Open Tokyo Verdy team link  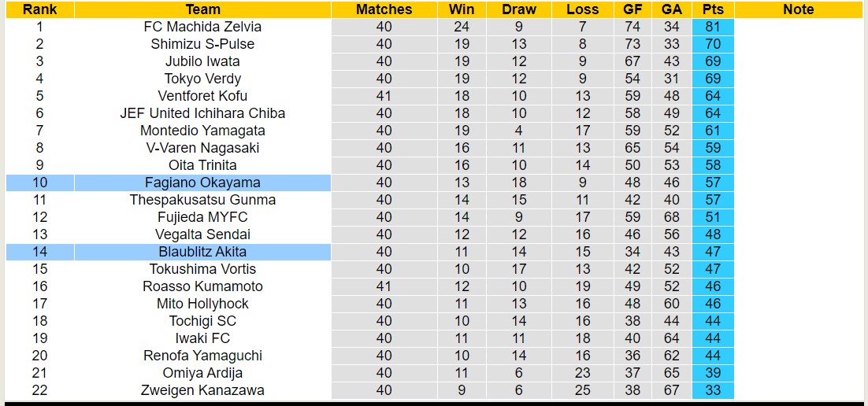click(202, 79)
